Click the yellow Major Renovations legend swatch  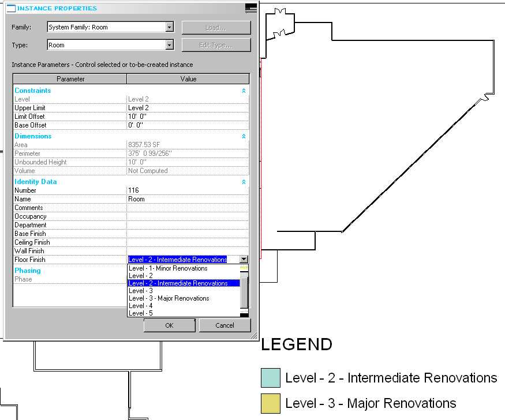[x=271, y=403]
